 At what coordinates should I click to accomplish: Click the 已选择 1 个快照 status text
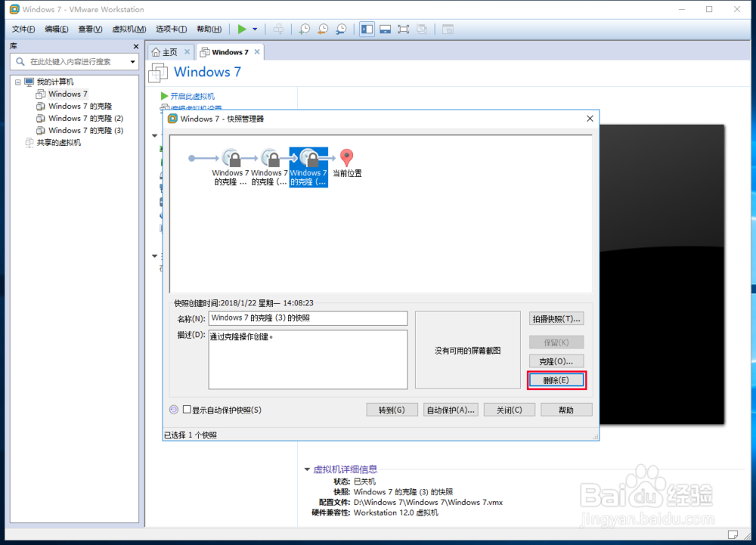click(191, 435)
